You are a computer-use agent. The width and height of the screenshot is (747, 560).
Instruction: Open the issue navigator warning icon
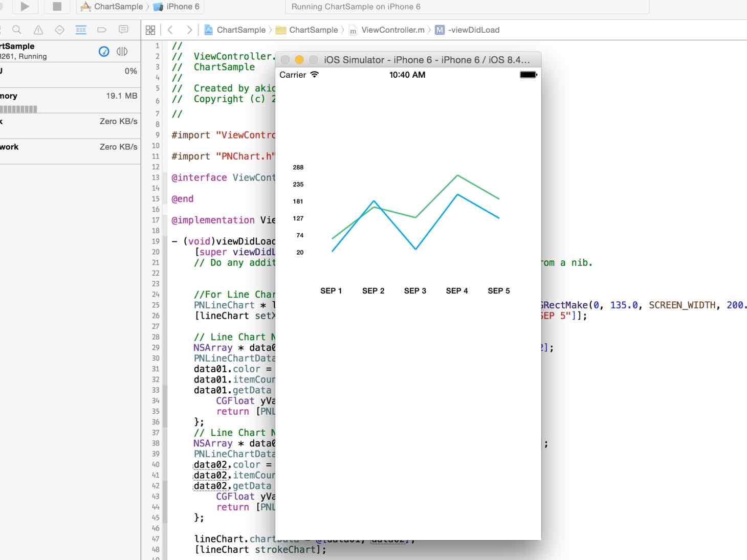pyautogui.click(x=38, y=30)
